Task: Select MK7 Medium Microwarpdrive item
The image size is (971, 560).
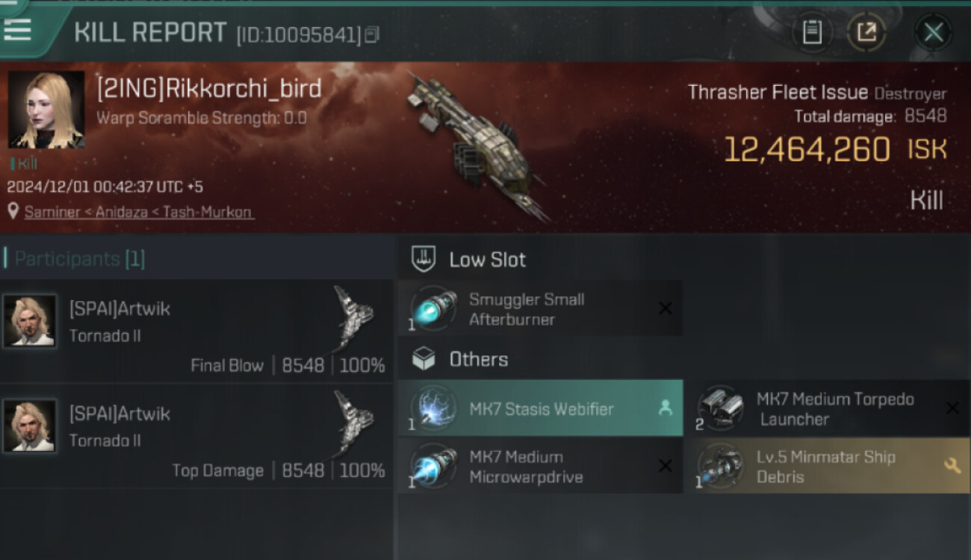Action: [540, 466]
